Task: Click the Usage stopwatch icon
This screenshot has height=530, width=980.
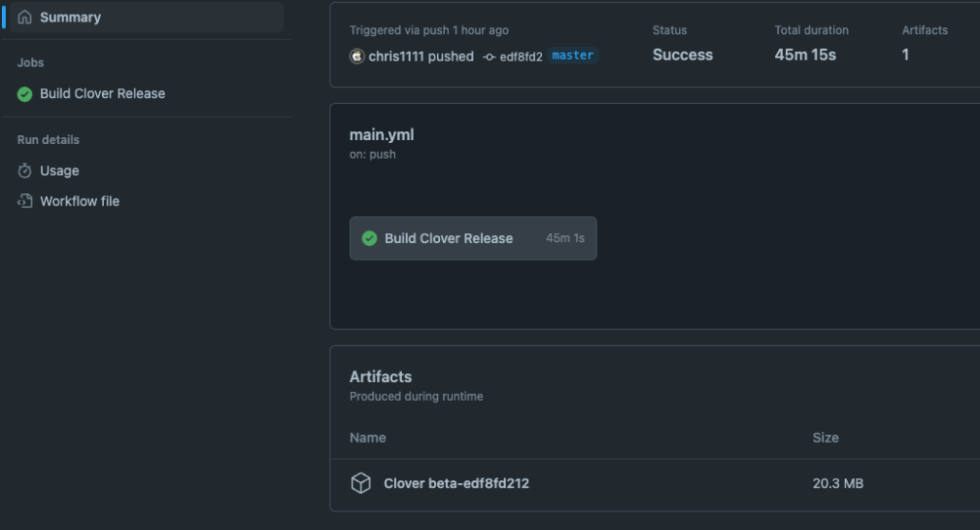Action: 24,170
